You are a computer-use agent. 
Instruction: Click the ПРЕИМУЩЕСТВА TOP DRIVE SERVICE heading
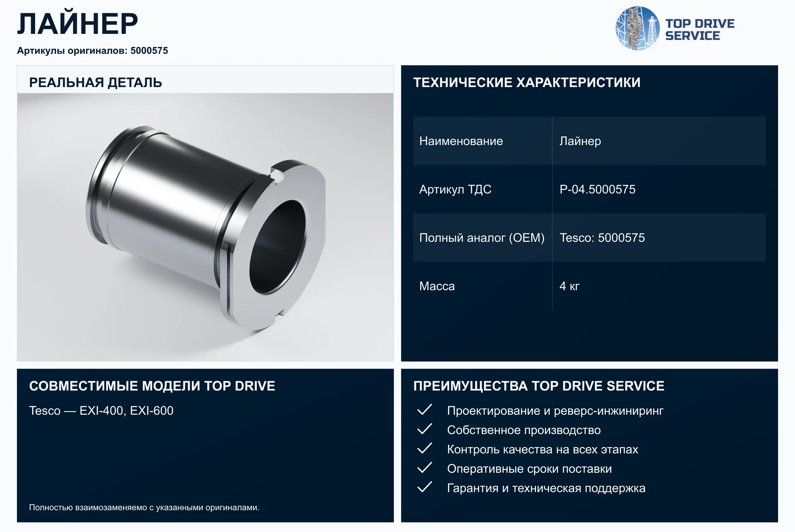[539, 386]
